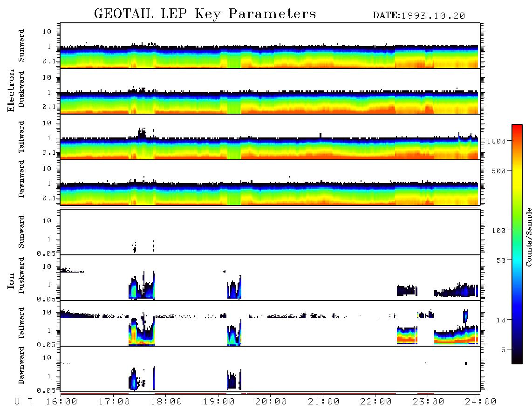
Task: Select the '5' color bar tick value
Action: click(x=503, y=350)
